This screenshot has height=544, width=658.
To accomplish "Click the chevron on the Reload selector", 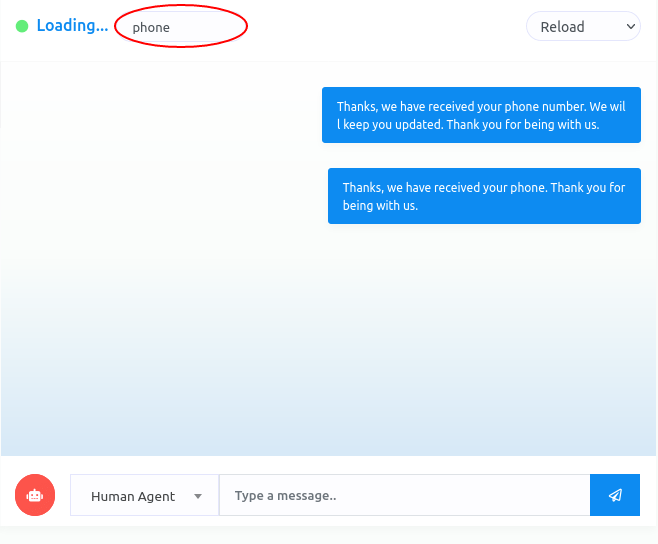I will 630,27.
